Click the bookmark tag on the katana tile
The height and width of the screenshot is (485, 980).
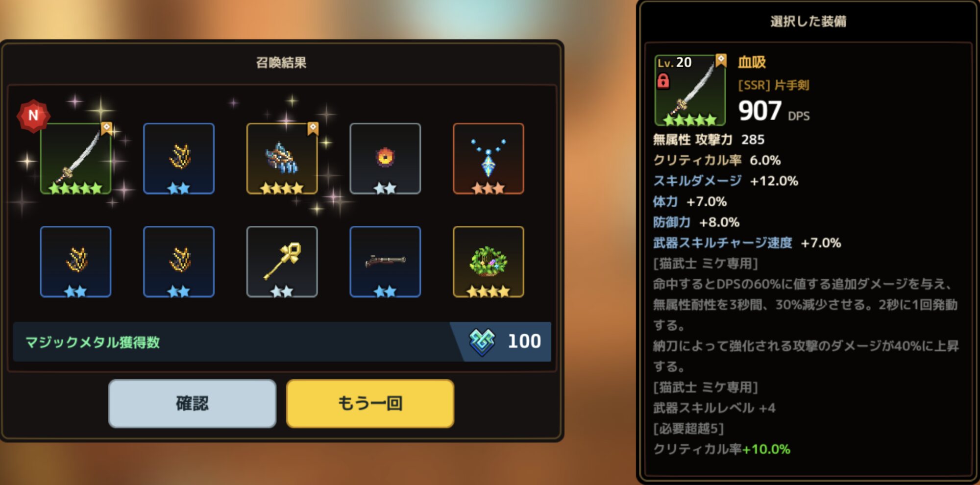[106, 128]
